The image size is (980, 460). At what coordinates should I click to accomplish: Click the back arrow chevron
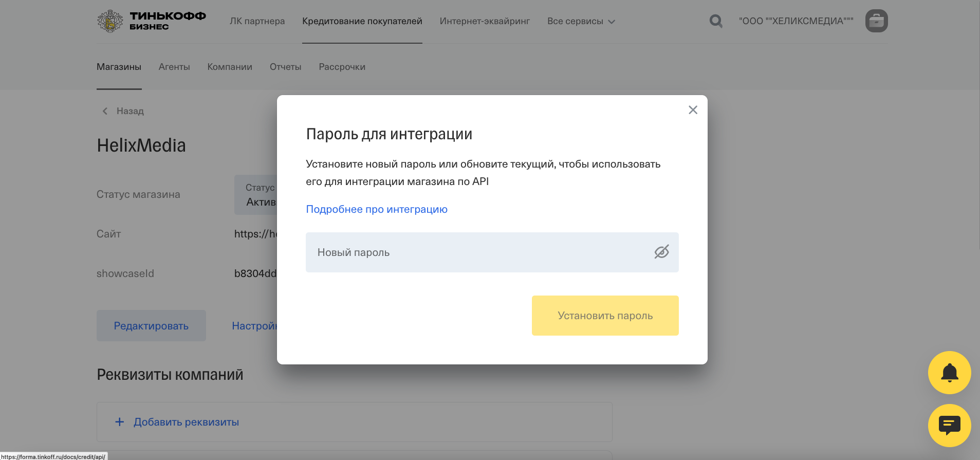tap(105, 111)
